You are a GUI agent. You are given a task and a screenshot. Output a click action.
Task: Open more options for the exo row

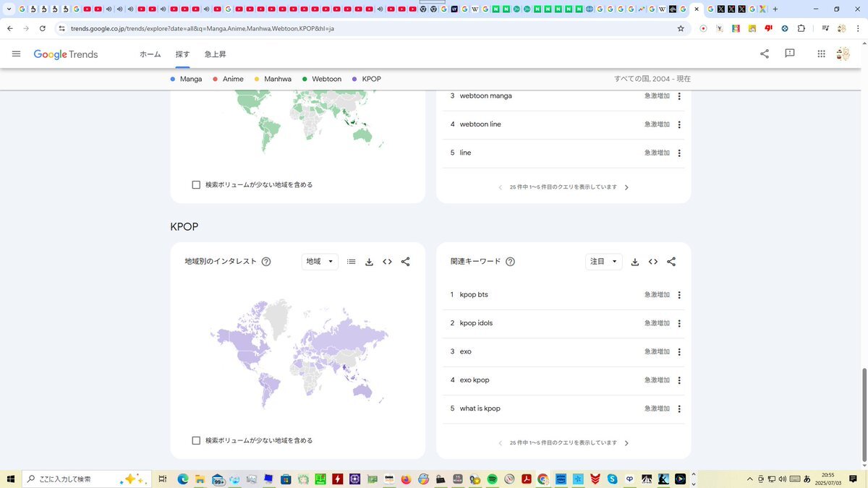pos(679,352)
